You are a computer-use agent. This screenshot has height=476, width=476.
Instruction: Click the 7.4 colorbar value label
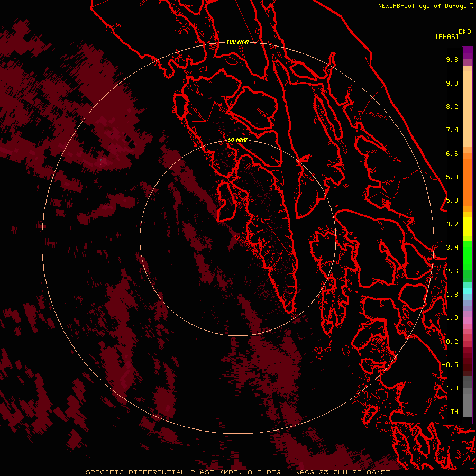click(x=452, y=130)
